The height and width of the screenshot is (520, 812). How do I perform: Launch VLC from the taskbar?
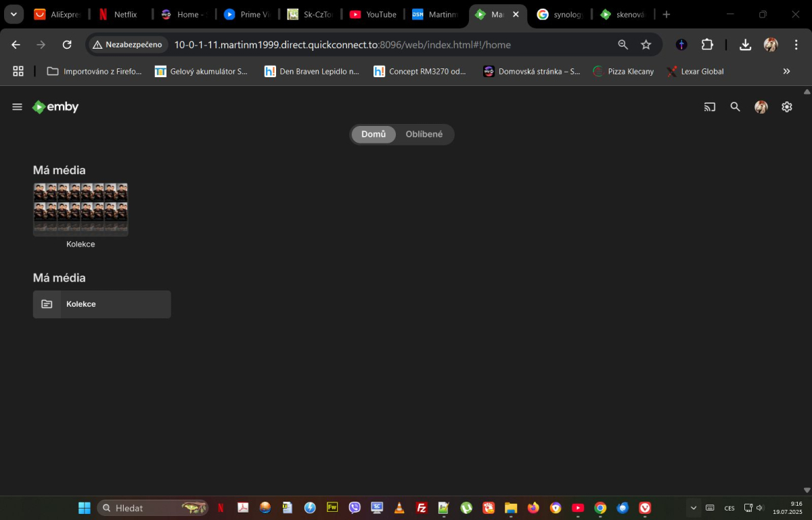399,508
